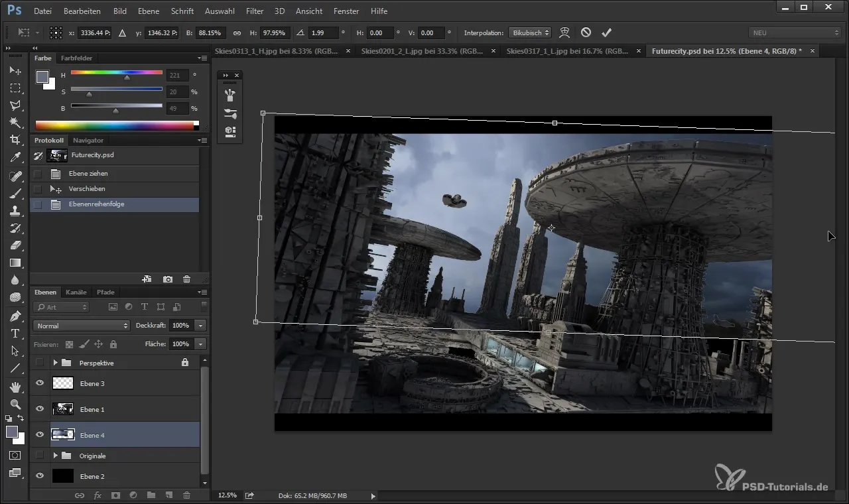
Task: Add layer style via fx icon
Action: pos(97,495)
